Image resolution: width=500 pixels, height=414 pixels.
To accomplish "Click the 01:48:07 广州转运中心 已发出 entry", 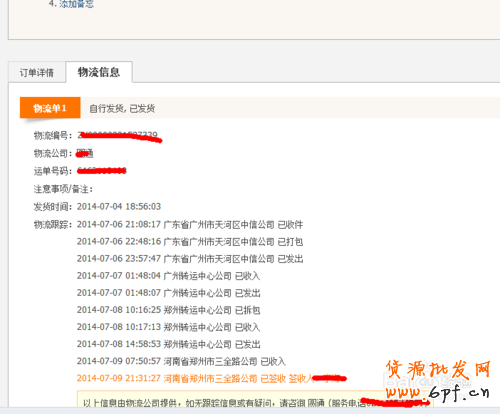I will 168,293.
